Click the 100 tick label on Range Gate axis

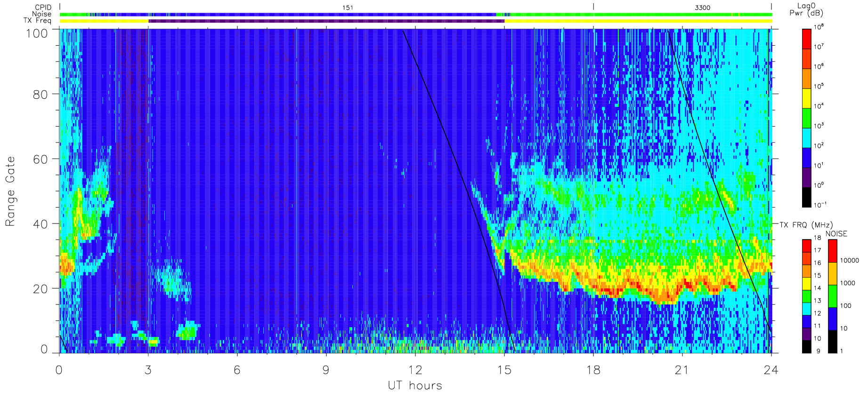point(37,33)
